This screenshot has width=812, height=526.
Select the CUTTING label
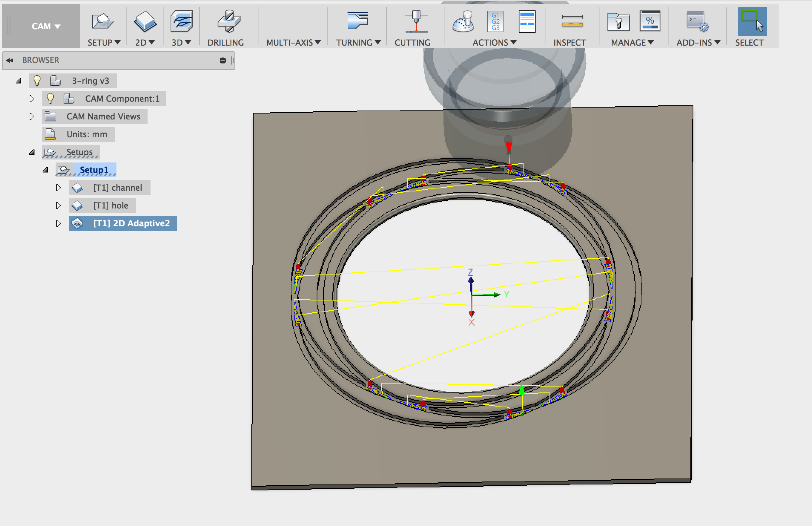412,43
